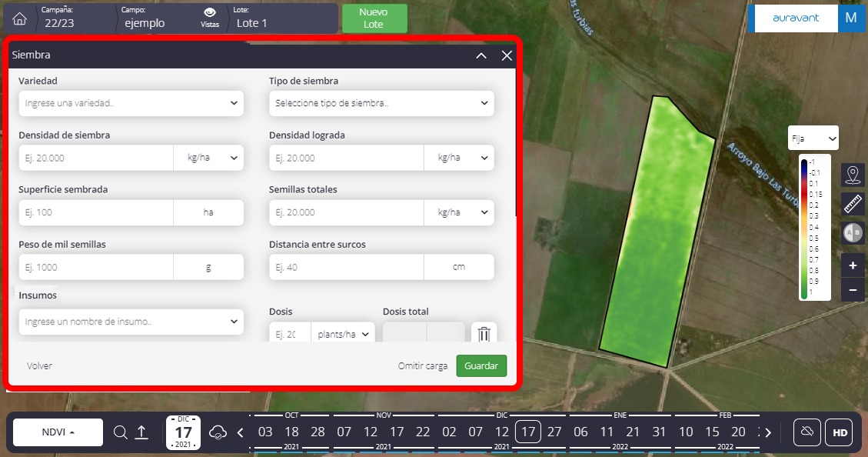This screenshot has height=457, width=868.
Task: Focus the Densidad de siembra input
Action: pyautogui.click(x=96, y=158)
